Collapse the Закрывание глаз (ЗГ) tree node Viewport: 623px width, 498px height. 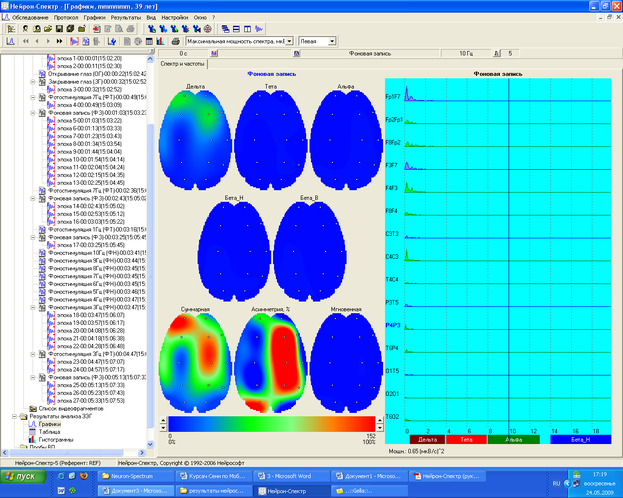(x=33, y=82)
